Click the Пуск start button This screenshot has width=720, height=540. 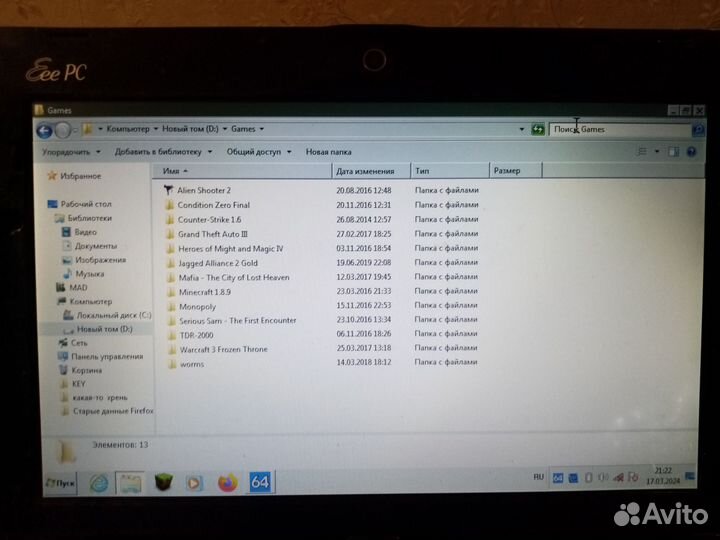[60, 483]
